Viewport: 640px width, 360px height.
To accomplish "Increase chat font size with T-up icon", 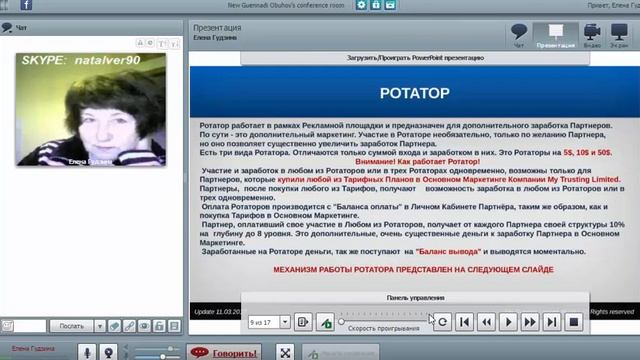I will [162, 43].
